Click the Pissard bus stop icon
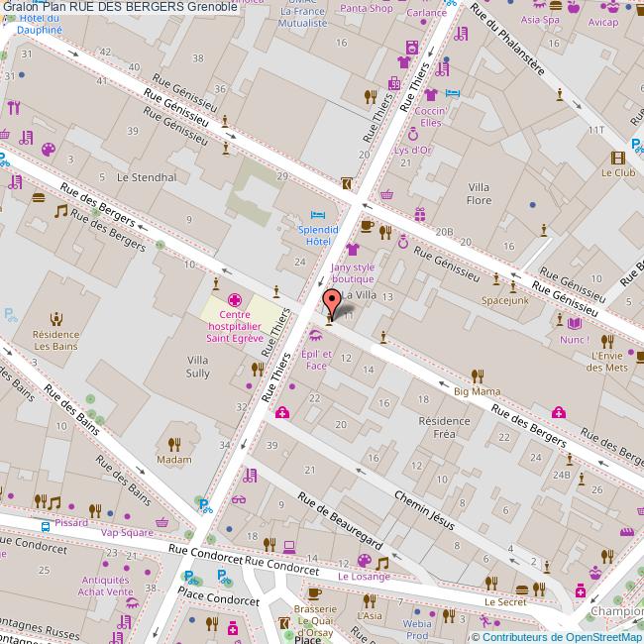This screenshot has height=644, width=644. (x=47, y=526)
